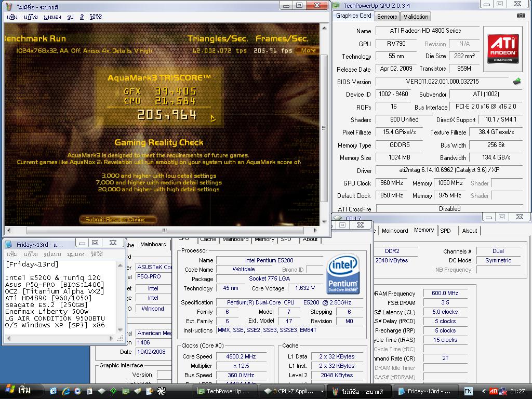
Task: Switch to the Paint taskbar button
Action: pyautogui.click(x=360, y=391)
